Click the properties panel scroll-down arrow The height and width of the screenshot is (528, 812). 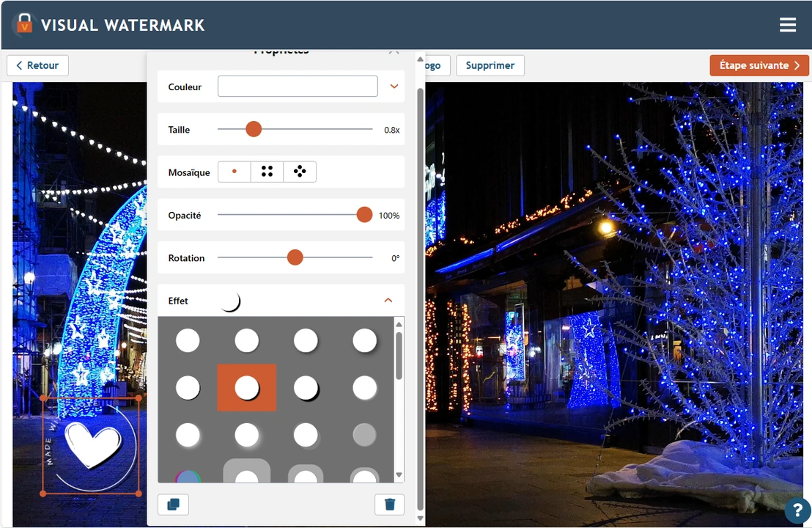[420, 518]
